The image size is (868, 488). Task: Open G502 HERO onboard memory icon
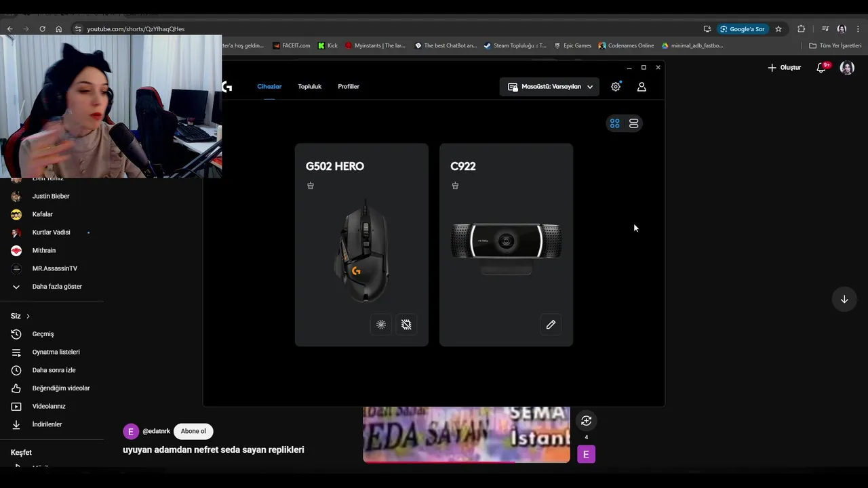(x=406, y=325)
